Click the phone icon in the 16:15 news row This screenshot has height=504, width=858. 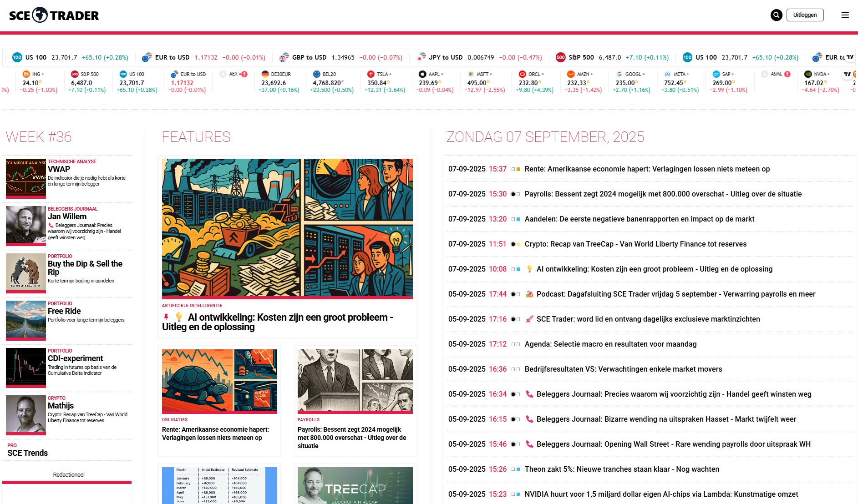point(529,419)
